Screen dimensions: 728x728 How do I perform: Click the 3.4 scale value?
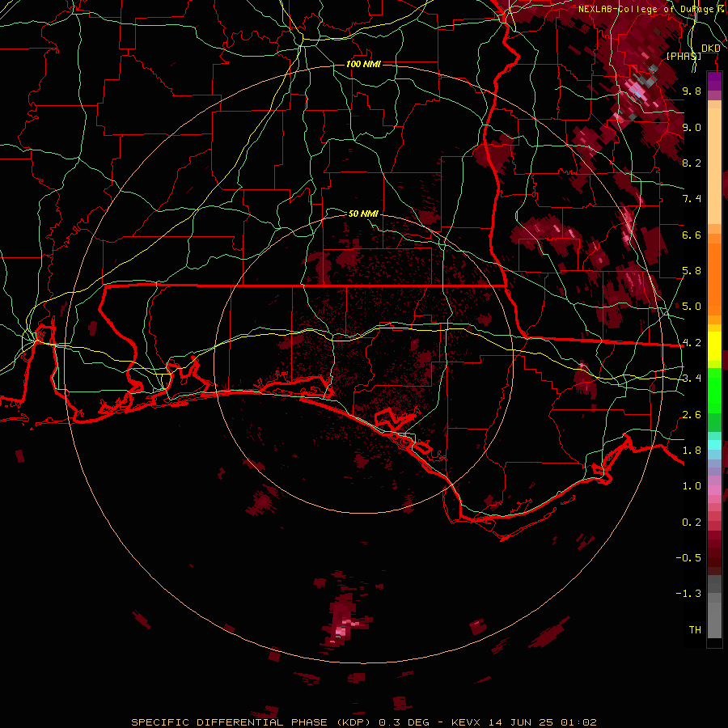pyautogui.click(x=692, y=379)
